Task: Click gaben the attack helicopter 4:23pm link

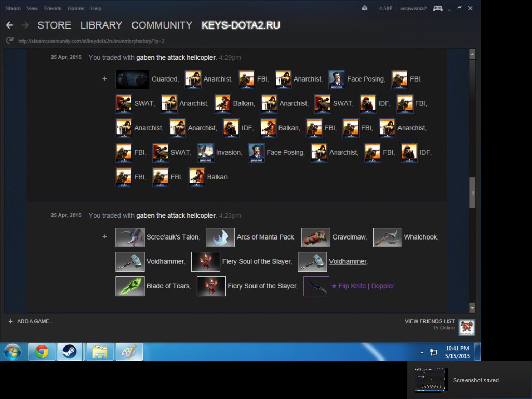Action: [176, 216]
